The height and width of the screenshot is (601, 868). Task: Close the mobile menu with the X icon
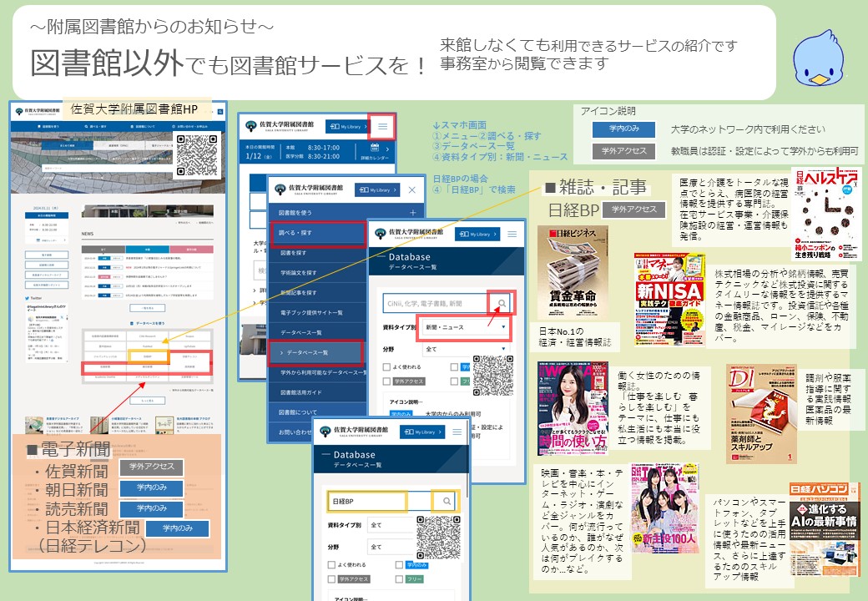tap(411, 189)
